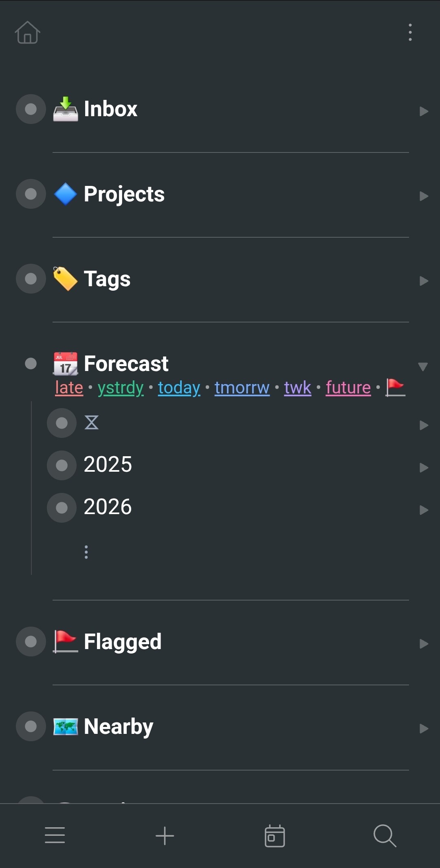
Task: Open the three-dot options menu at top
Action: (x=410, y=32)
